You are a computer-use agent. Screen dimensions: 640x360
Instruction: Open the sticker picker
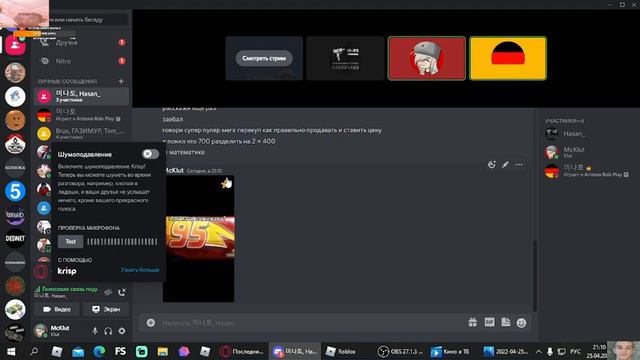pyautogui.click(x=506, y=322)
